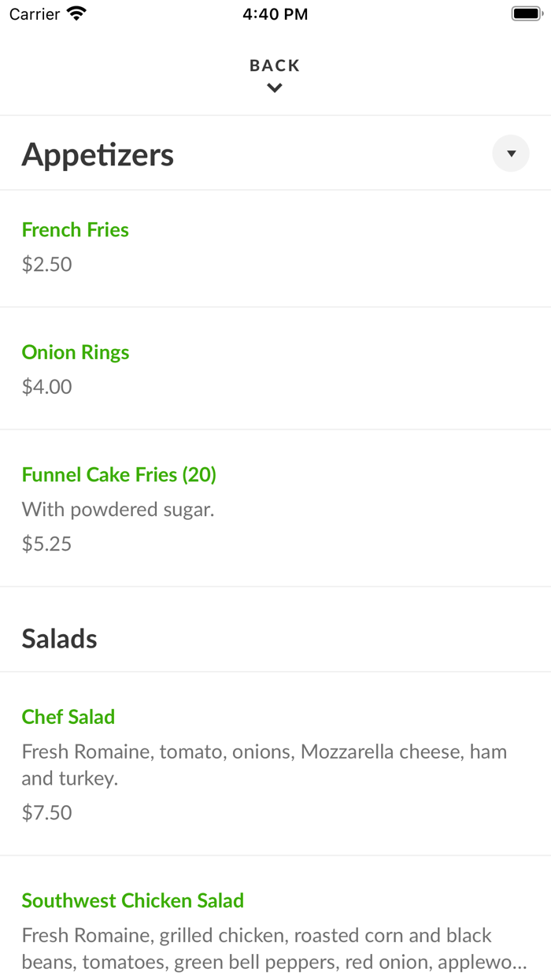Open the Onion Rings item
This screenshot has height=980, width=551.
[76, 352]
